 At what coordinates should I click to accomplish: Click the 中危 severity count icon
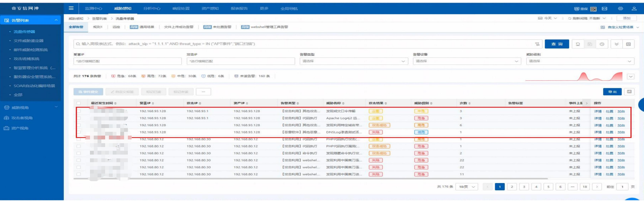(x=173, y=76)
